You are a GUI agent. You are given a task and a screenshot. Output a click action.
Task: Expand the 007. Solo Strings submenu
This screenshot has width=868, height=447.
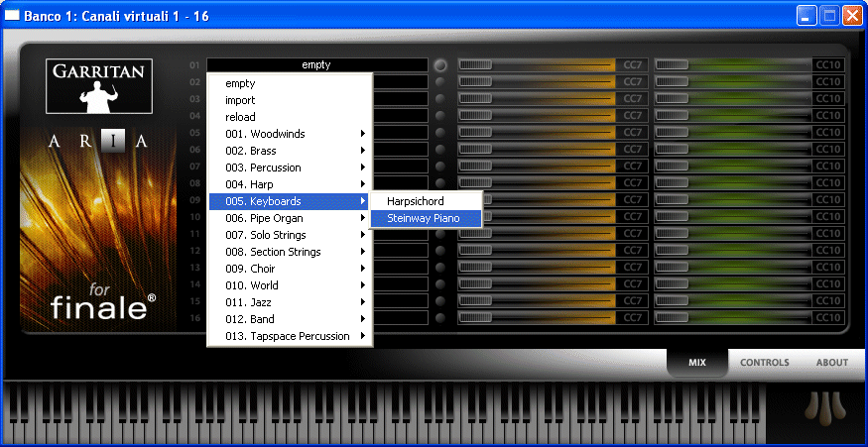pyautogui.click(x=290, y=235)
